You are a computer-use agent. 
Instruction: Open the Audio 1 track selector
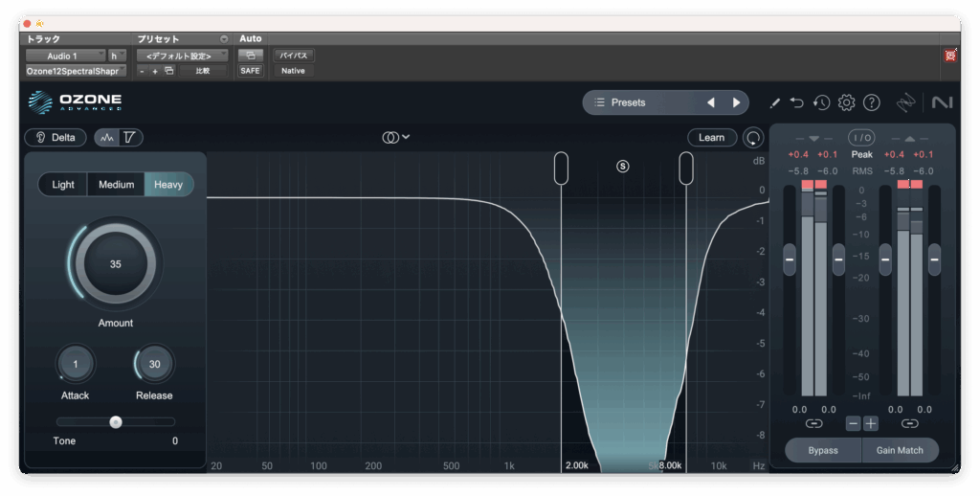click(65, 56)
